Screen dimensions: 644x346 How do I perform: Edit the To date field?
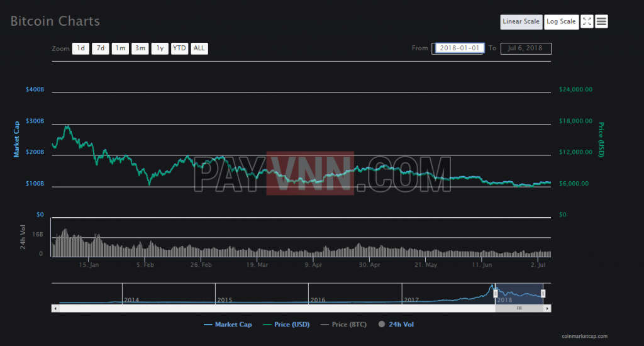(526, 48)
